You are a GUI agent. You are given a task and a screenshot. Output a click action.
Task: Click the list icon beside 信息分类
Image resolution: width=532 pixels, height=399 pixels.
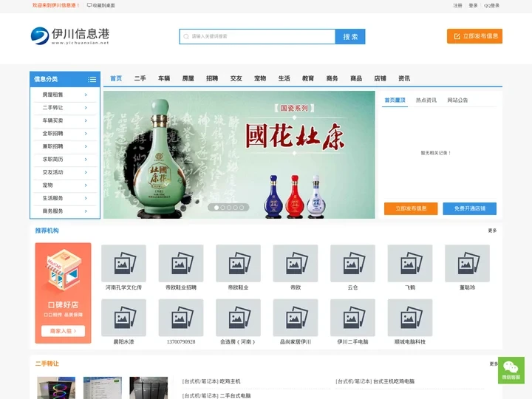[x=92, y=79]
